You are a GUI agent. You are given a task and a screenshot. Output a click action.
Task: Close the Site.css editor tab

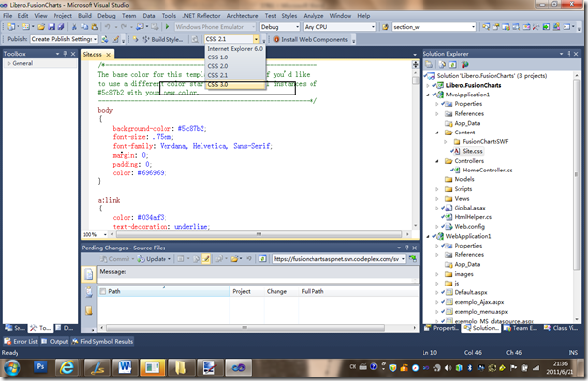tap(108, 55)
